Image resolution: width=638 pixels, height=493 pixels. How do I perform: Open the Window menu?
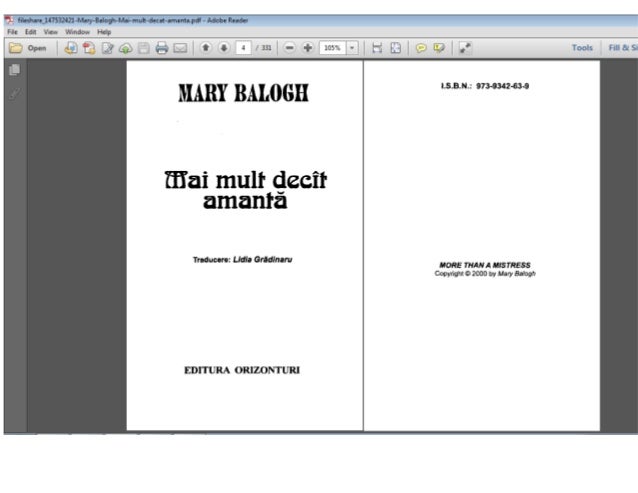(77, 32)
